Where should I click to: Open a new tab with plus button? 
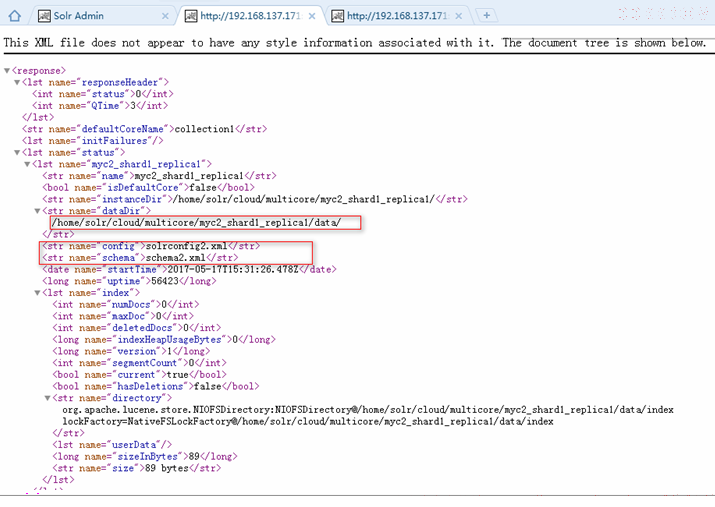coord(487,16)
